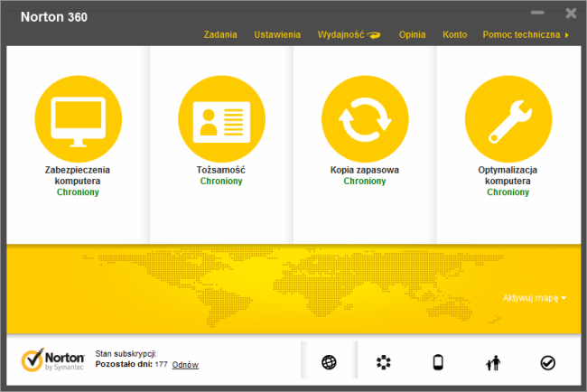Open the Zabezpieczenia komputera monitor icon

click(x=79, y=119)
